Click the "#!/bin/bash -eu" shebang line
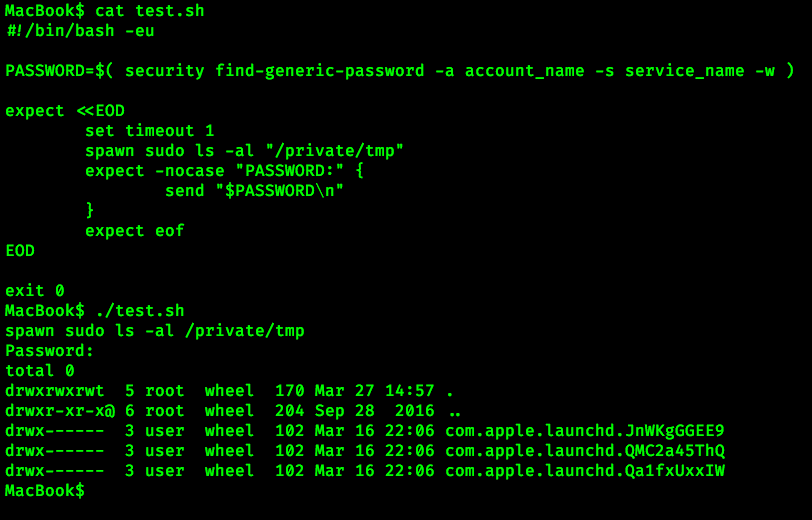This screenshot has width=812, height=520. click(x=80, y=31)
